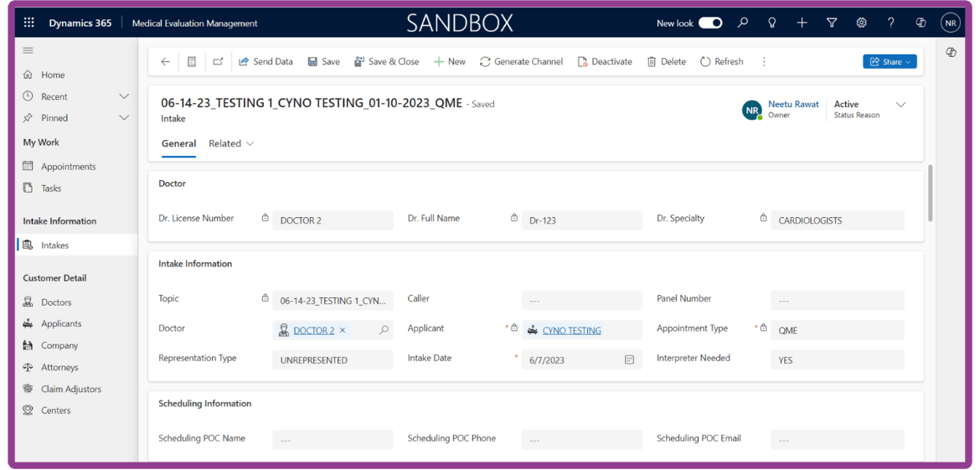Click the Save & Close button
The image size is (980, 470).
tap(386, 61)
